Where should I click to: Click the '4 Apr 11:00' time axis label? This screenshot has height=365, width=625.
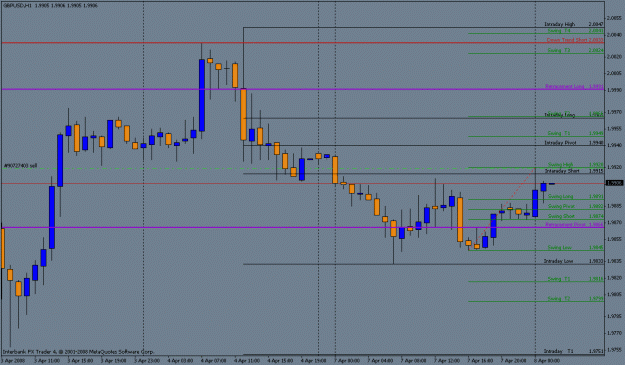(247, 361)
